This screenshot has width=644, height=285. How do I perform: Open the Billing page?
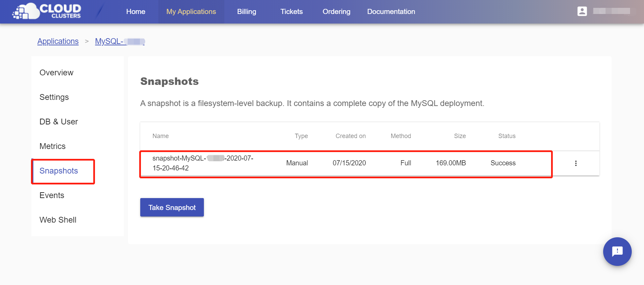tap(247, 12)
